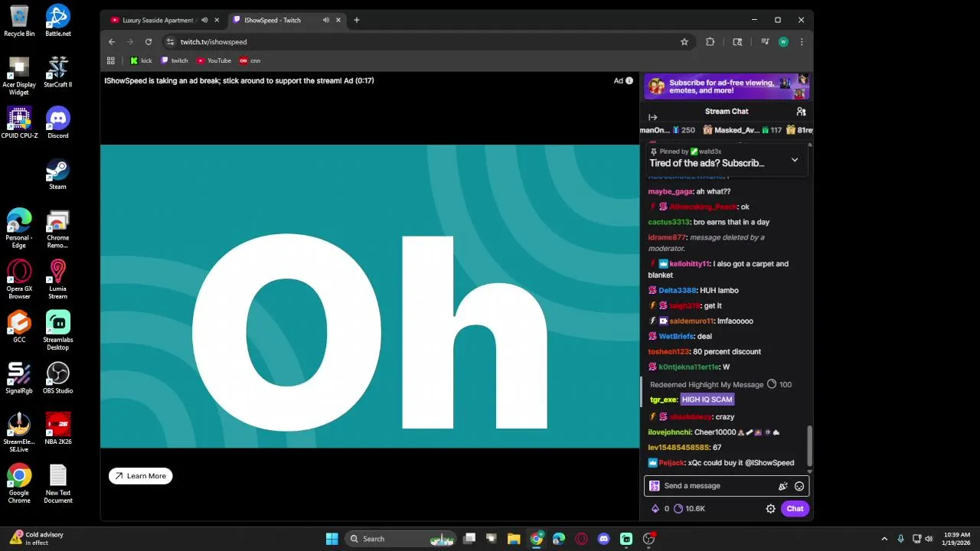Open username cactus3313 in chat
Image resolution: width=980 pixels, height=551 pixels.
pyautogui.click(x=669, y=222)
